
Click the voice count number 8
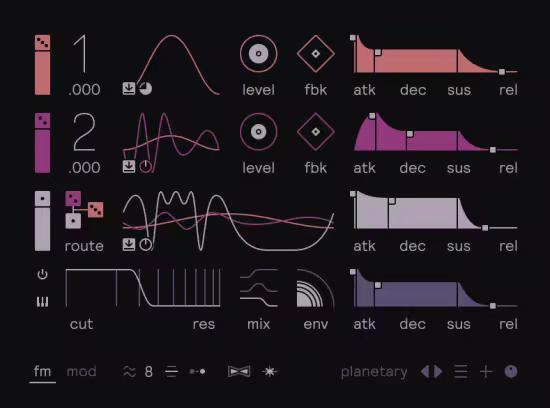[x=149, y=372]
